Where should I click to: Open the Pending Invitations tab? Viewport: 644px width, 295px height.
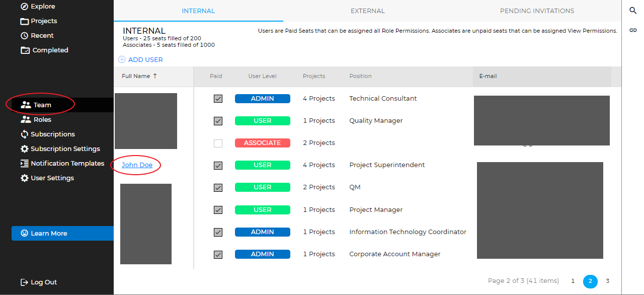click(x=537, y=11)
